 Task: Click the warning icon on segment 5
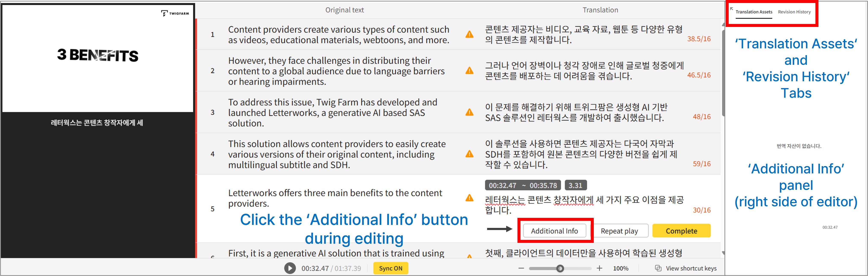click(x=469, y=198)
